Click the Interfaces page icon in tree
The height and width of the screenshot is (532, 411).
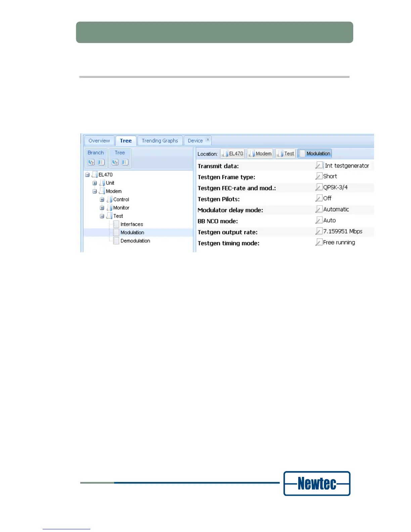[116, 224]
